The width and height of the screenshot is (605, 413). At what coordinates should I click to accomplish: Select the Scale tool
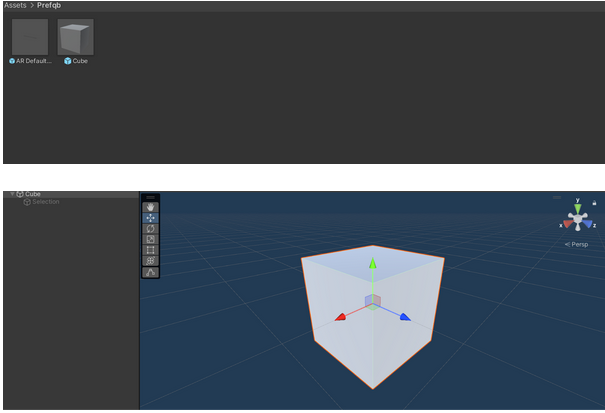(151, 239)
